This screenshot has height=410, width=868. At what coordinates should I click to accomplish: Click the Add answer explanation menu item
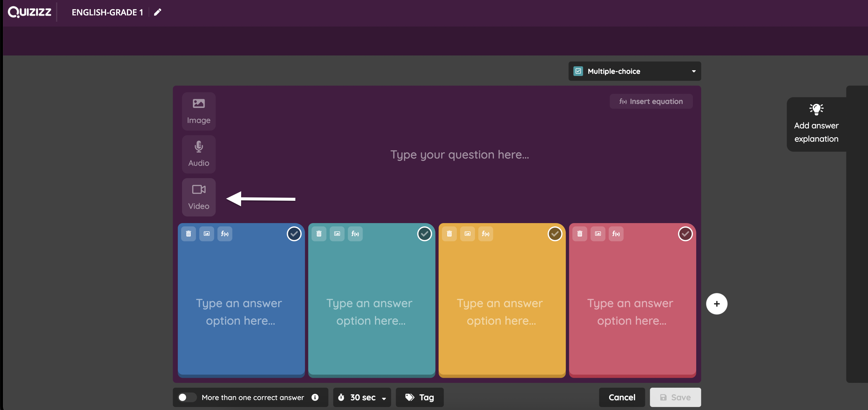[816, 122]
